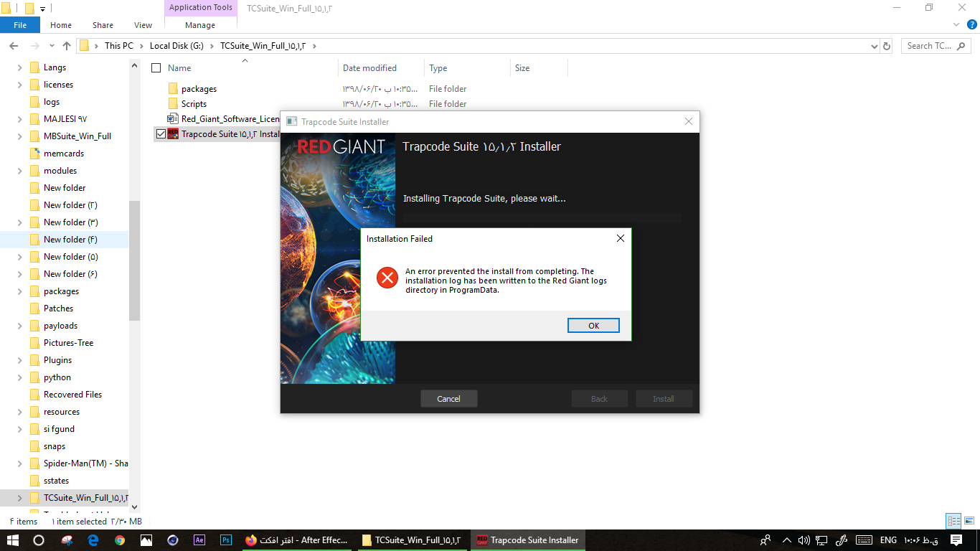Launch Microsoft Edge from taskbar
Viewport: 980px width, 551px height.
tap(93, 540)
